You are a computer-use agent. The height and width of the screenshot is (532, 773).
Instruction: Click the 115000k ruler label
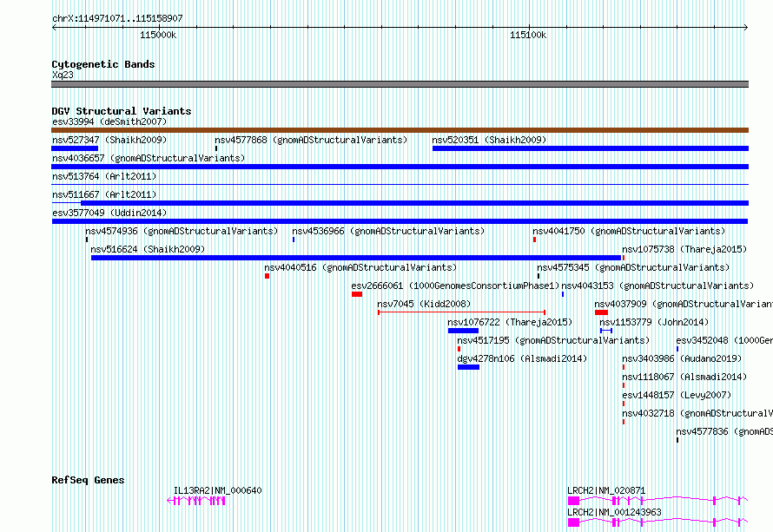point(158,35)
